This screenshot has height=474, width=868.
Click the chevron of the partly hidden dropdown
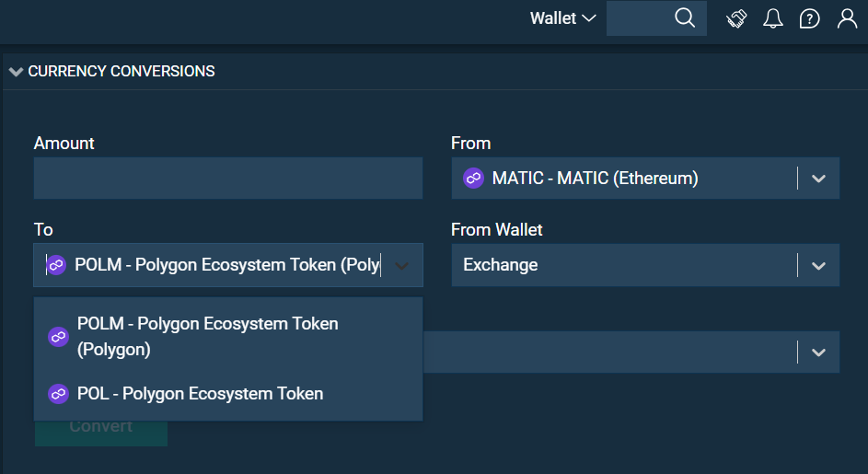[818, 353]
